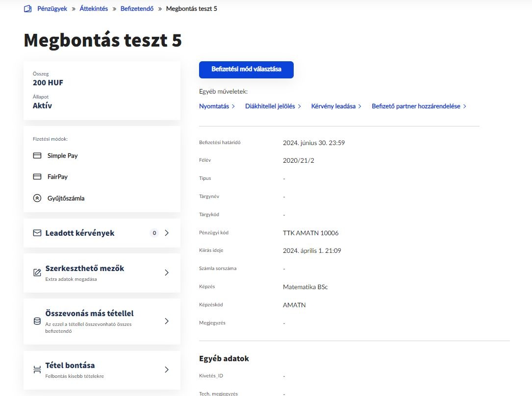Expand Összevonás más tétellel panel
Screen dimensions: 532x396
tap(167, 321)
